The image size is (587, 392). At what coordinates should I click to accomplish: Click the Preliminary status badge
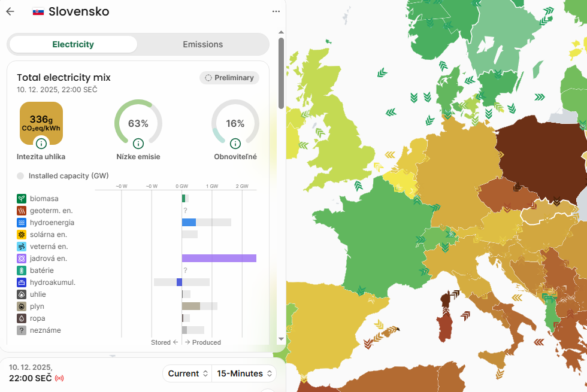click(229, 78)
